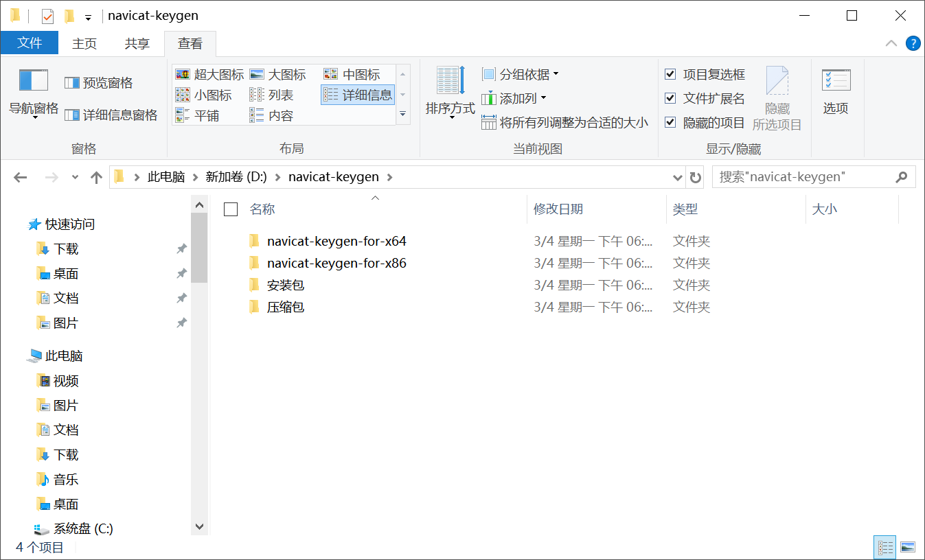The image size is (925, 560).
Task: Open the address bar history dropdown
Action: coord(678,177)
